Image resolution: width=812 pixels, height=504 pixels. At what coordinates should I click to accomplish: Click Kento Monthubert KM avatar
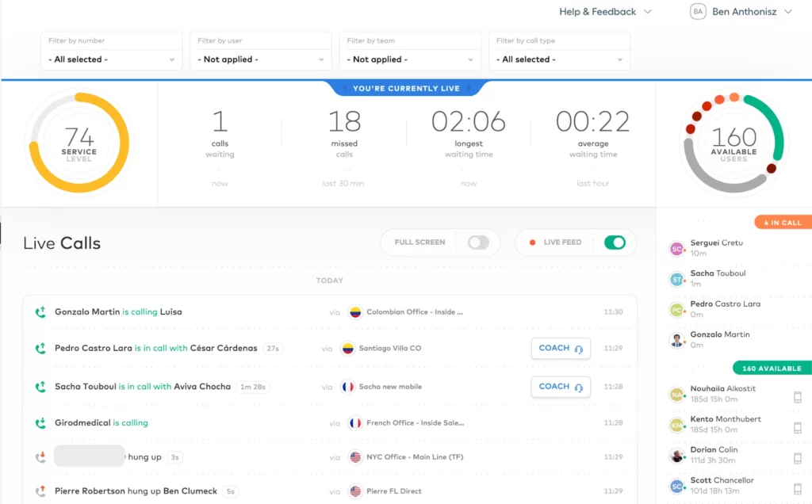[x=677, y=426]
